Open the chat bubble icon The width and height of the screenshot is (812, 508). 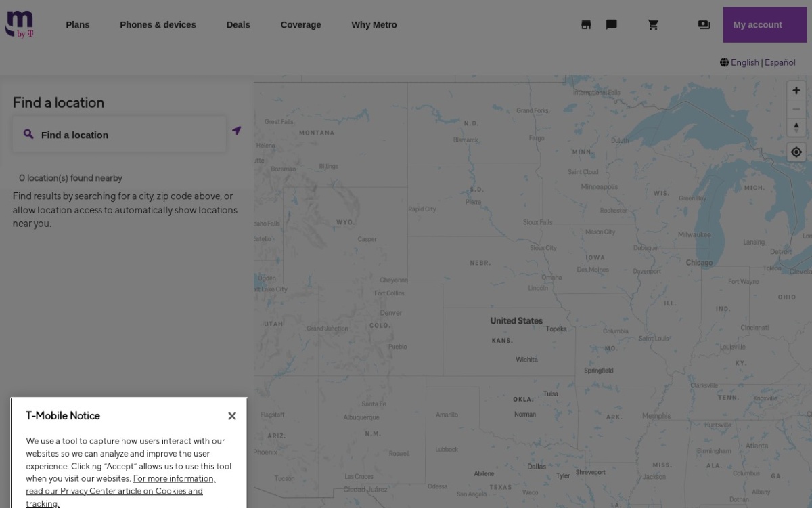pos(611,25)
